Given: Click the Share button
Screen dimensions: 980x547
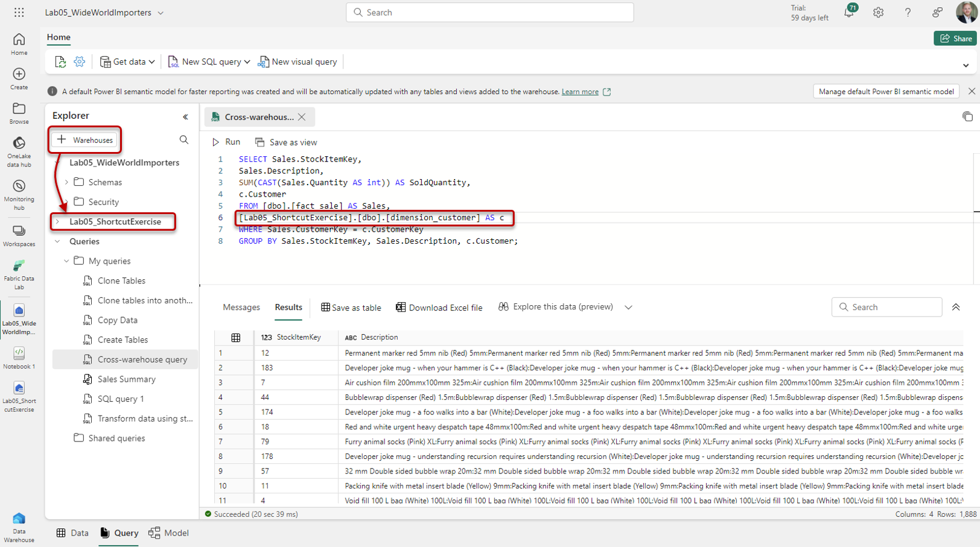Looking at the screenshot, I should pyautogui.click(x=955, y=38).
